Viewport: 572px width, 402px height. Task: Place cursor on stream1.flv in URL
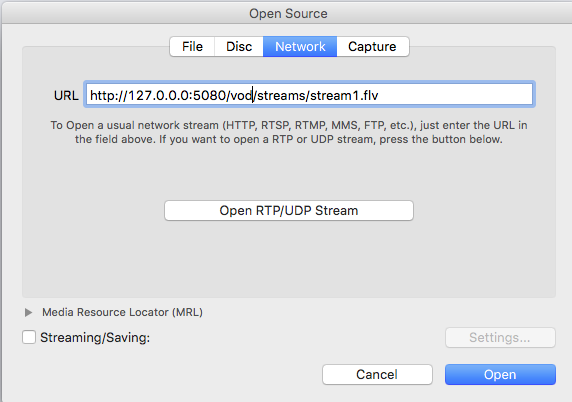[344, 96]
